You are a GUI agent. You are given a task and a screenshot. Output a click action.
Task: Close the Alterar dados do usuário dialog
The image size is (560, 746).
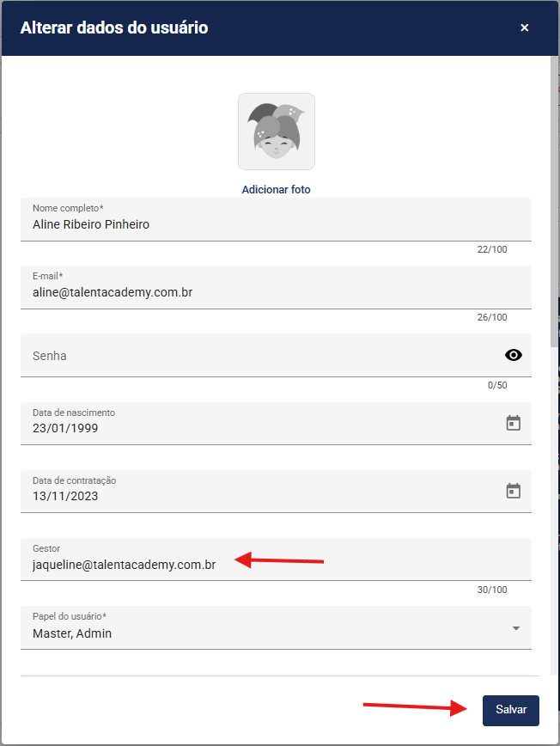(x=525, y=28)
